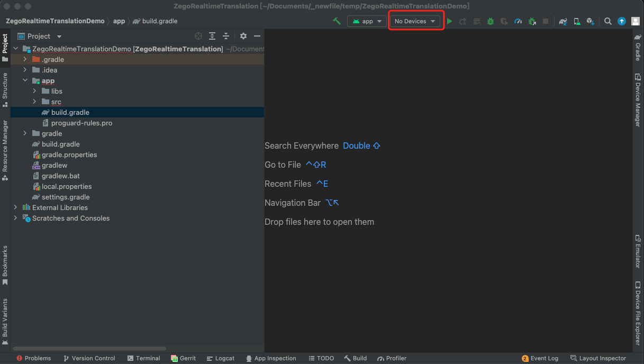This screenshot has width=644, height=364.
Task: Hide the Project tool window
Action: (x=257, y=36)
